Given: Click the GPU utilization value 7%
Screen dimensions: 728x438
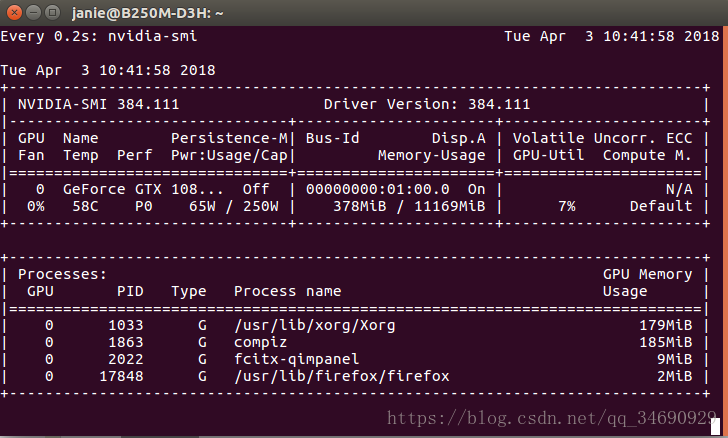Looking at the screenshot, I should [566, 206].
